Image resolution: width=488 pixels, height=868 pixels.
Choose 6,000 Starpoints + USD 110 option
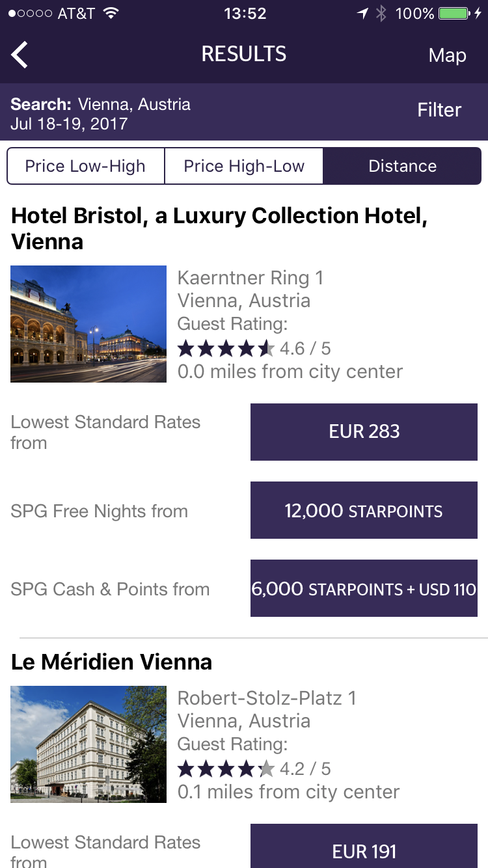[364, 589]
